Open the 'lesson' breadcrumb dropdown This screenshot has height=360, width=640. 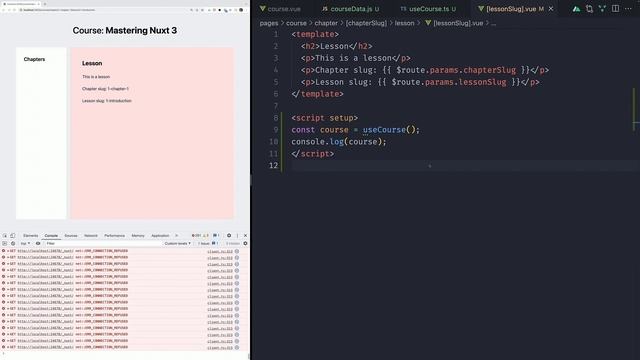tap(404, 23)
